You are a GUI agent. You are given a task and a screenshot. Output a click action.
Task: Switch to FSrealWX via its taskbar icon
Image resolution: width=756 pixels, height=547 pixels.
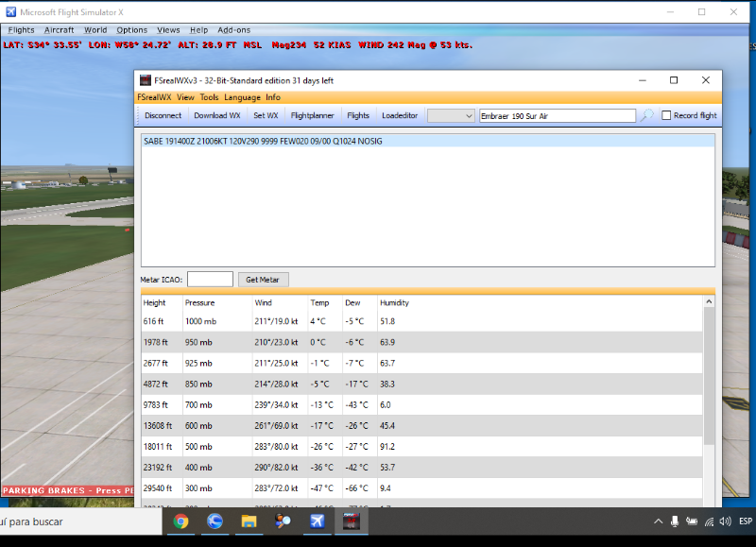[351, 521]
